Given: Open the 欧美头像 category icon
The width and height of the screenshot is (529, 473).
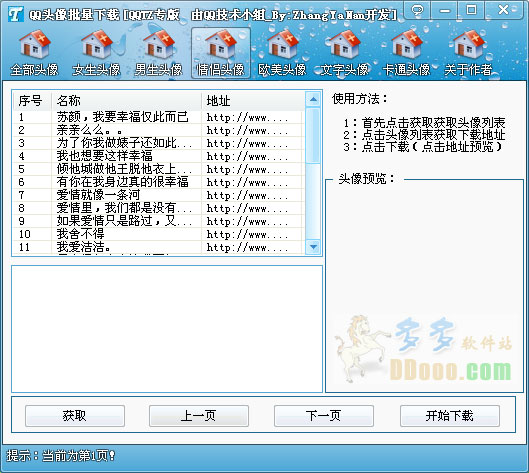Looking at the screenshot, I should coord(282,53).
